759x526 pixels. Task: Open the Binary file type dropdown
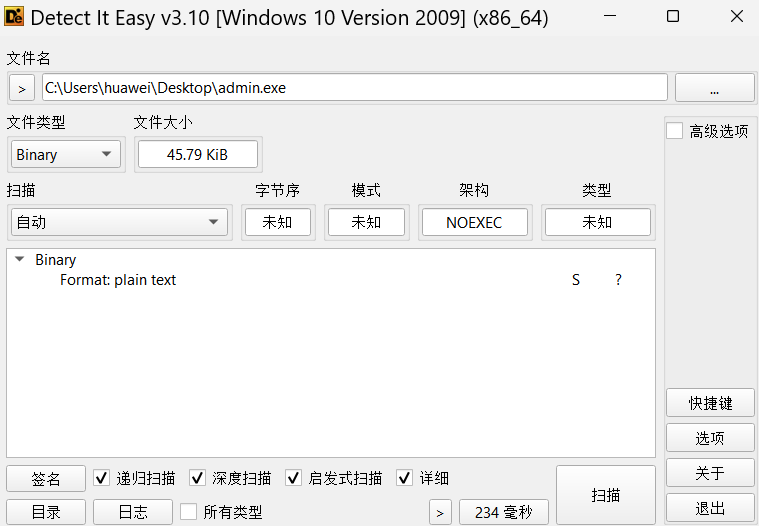tap(66, 154)
